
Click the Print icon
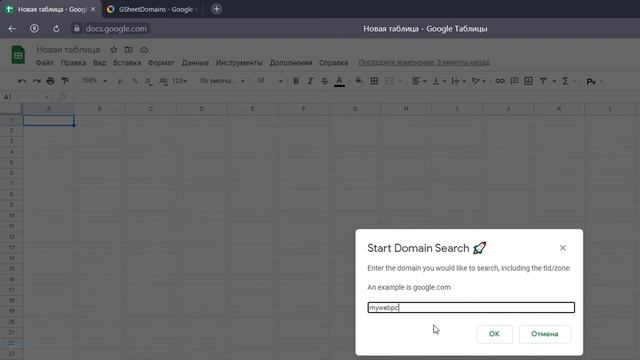(x=51, y=81)
